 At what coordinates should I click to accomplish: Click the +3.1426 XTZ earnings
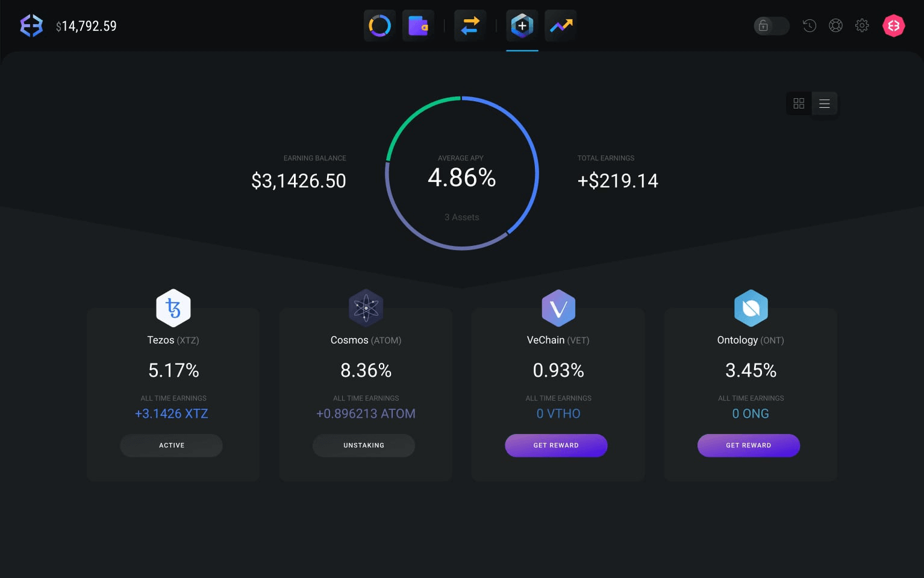[172, 413]
